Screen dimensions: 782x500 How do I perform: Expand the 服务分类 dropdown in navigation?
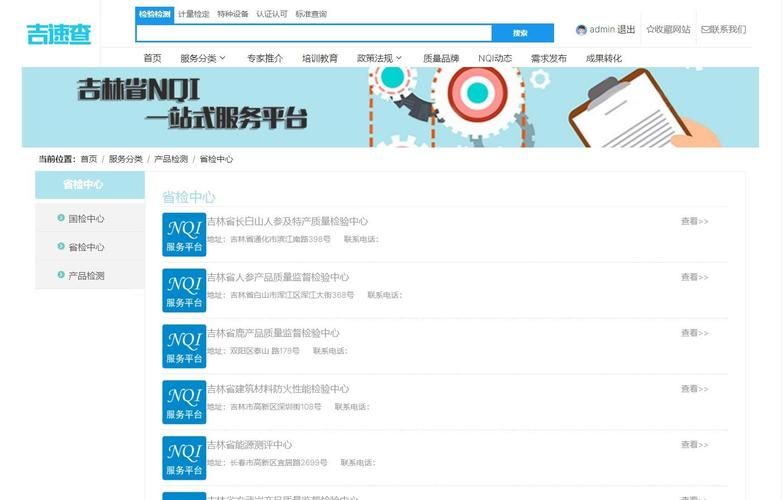click(203, 58)
